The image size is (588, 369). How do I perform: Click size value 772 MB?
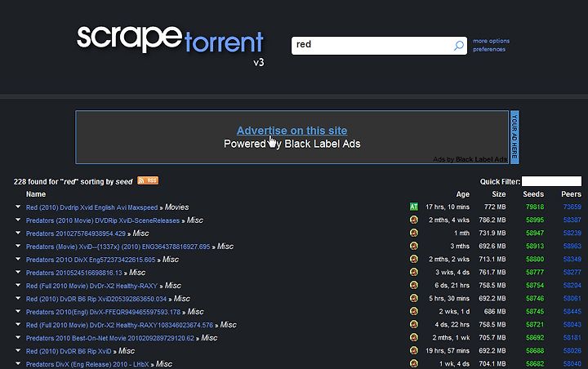tap(495, 207)
